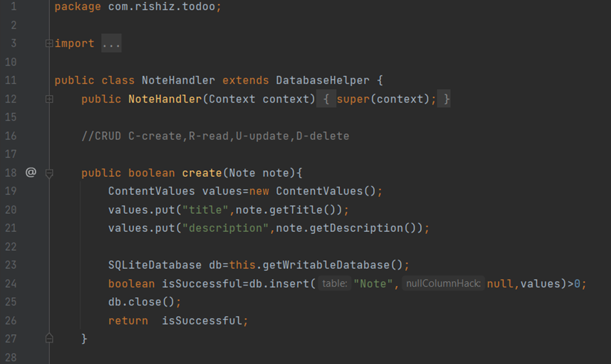Click the @ gutter icon beside create method
The image size is (611, 364).
[31, 173]
